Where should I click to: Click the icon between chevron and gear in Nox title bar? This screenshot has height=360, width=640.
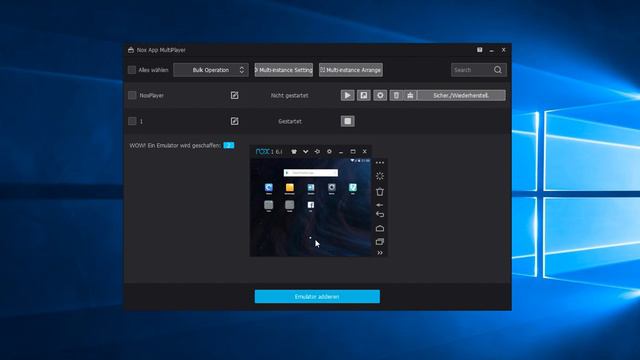pyautogui.click(x=317, y=151)
